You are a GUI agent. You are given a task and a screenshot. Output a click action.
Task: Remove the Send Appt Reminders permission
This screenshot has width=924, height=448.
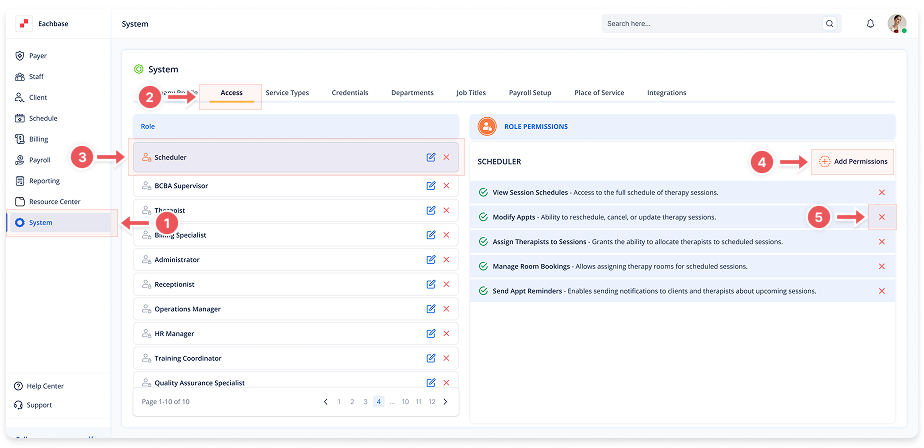(881, 291)
